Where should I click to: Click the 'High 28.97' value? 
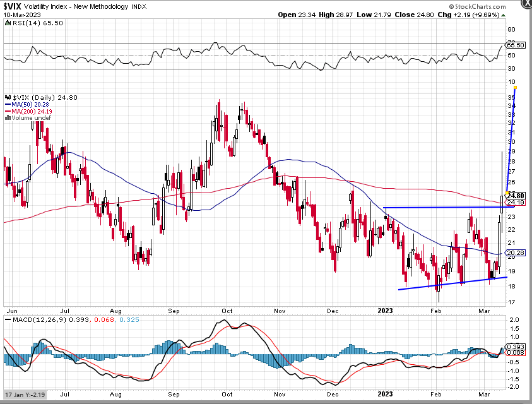coord(336,15)
